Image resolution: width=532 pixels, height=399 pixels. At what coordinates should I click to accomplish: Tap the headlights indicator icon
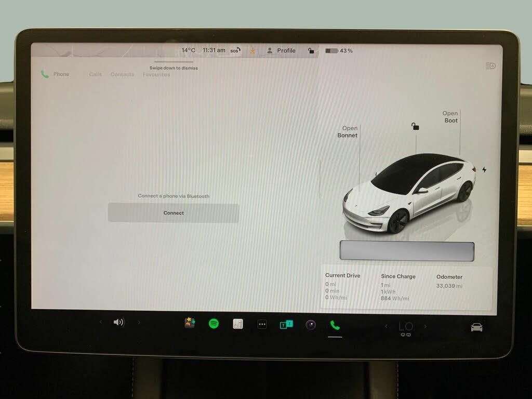[x=490, y=66]
